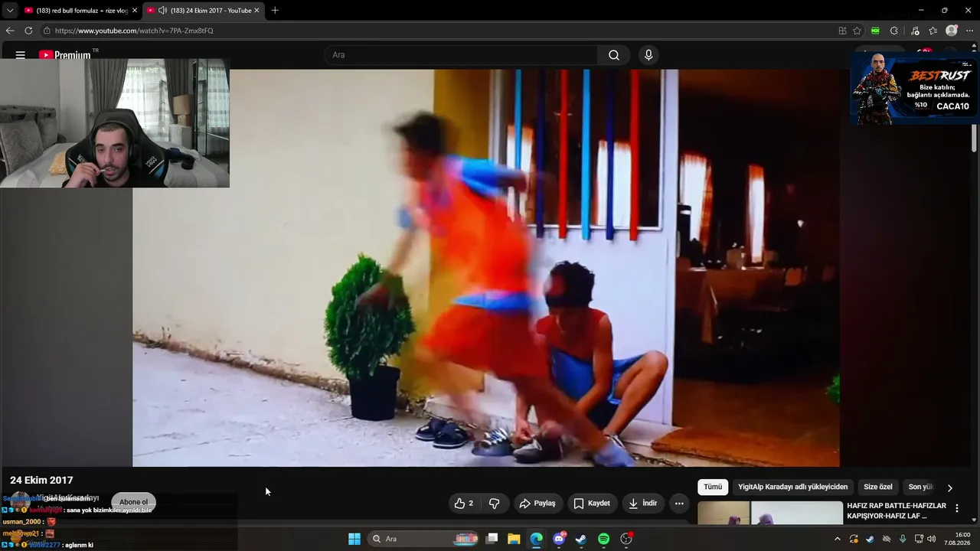Open options for HAFIZ RAP BATTLE video
Viewport: 980px width, 551px height.
click(x=956, y=508)
